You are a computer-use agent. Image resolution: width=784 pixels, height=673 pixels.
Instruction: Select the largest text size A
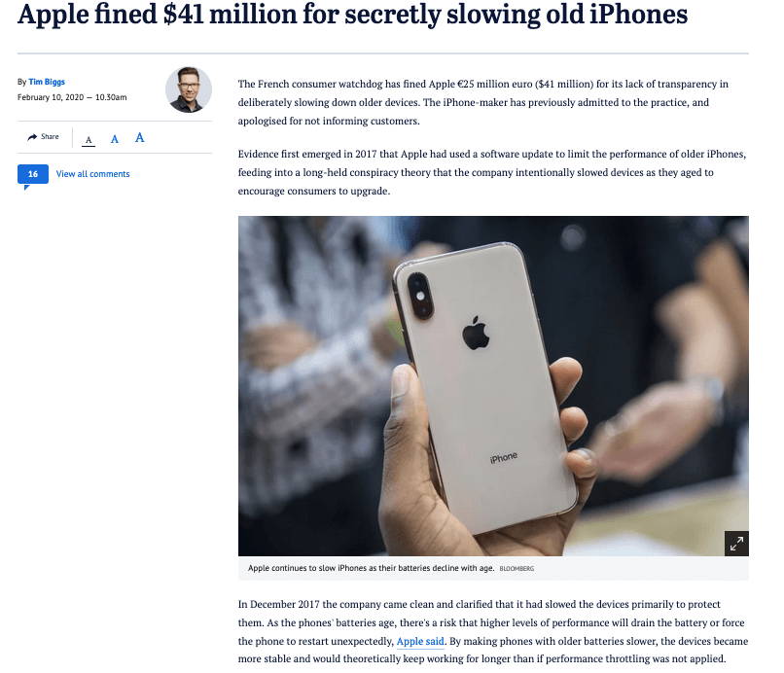(x=139, y=137)
